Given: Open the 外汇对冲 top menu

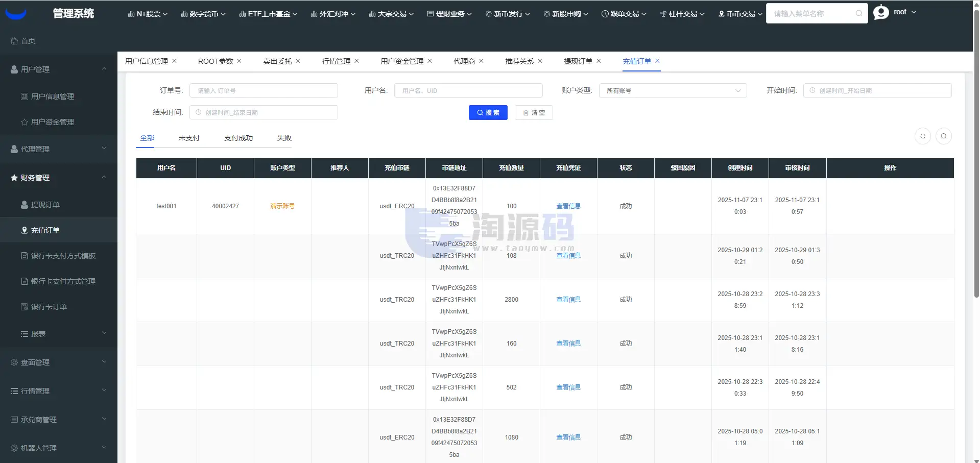Looking at the screenshot, I should 333,14.
